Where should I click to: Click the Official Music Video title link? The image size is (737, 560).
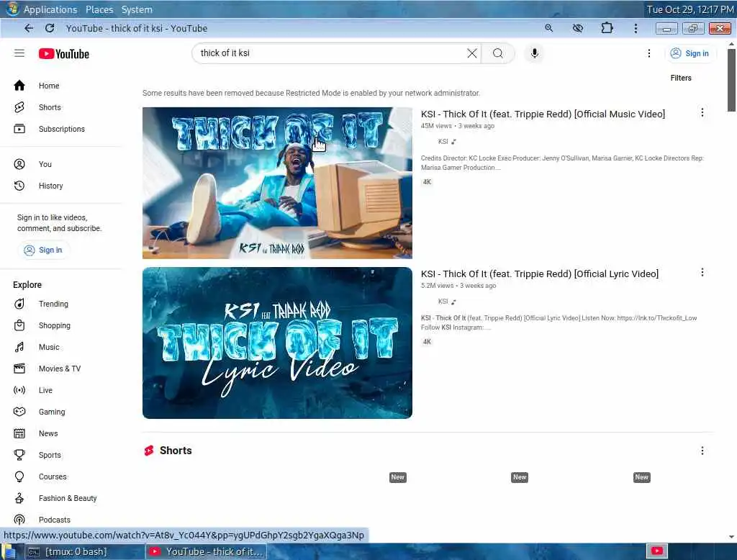click(543, 114)
